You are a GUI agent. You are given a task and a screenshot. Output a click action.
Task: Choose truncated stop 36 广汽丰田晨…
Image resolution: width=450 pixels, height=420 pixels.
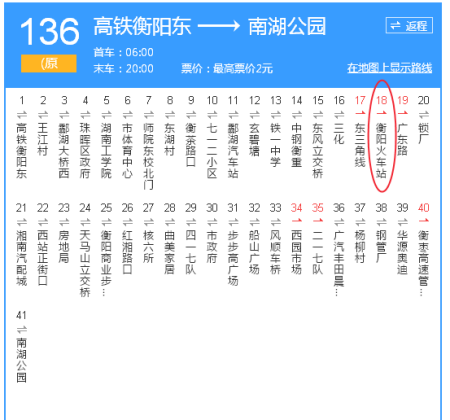(339, 263)
